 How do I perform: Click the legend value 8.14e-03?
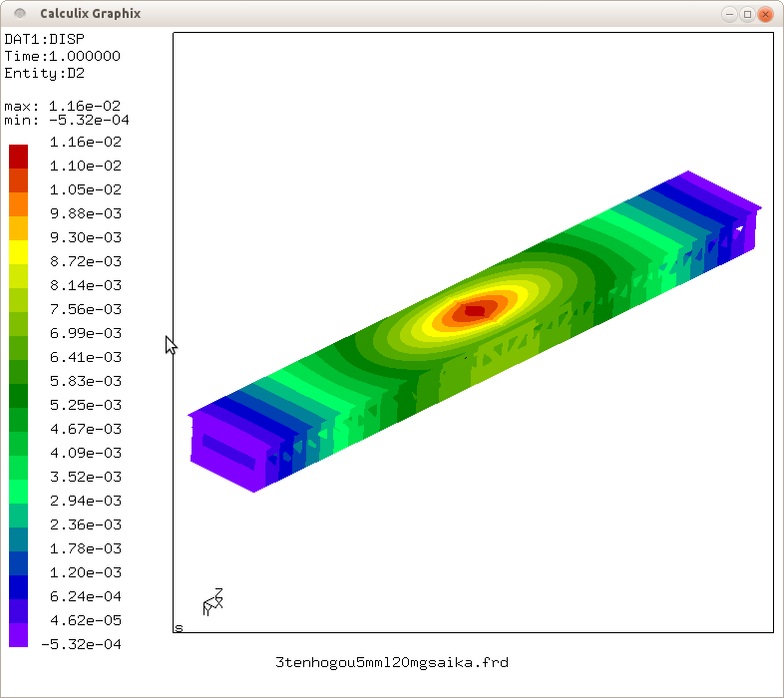pyautogui.click(x=86, y=285)
